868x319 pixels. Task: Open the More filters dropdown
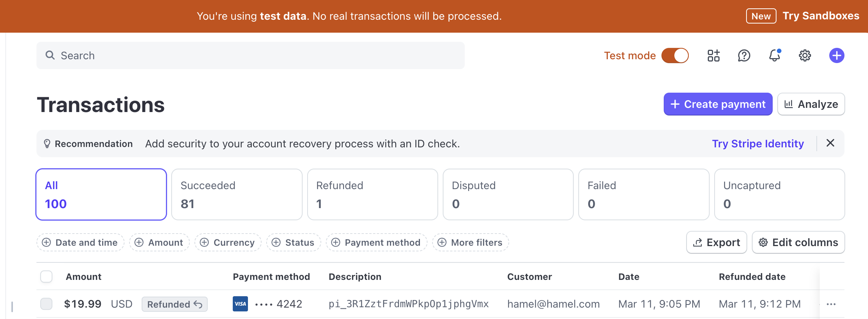470,242
